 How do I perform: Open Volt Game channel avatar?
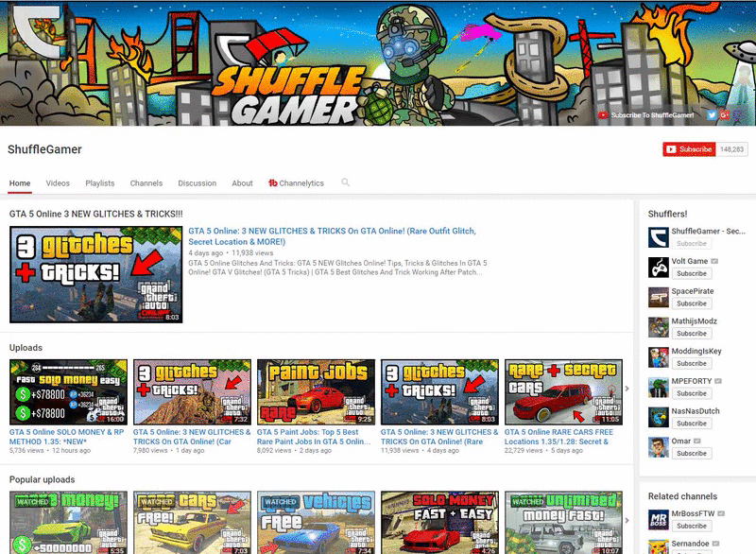(x=658, y=268)
